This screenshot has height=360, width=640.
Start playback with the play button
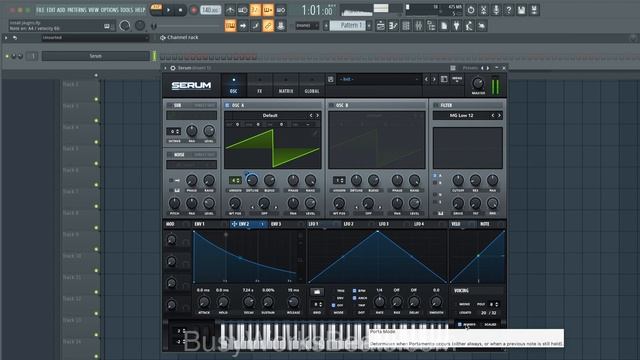168,10
